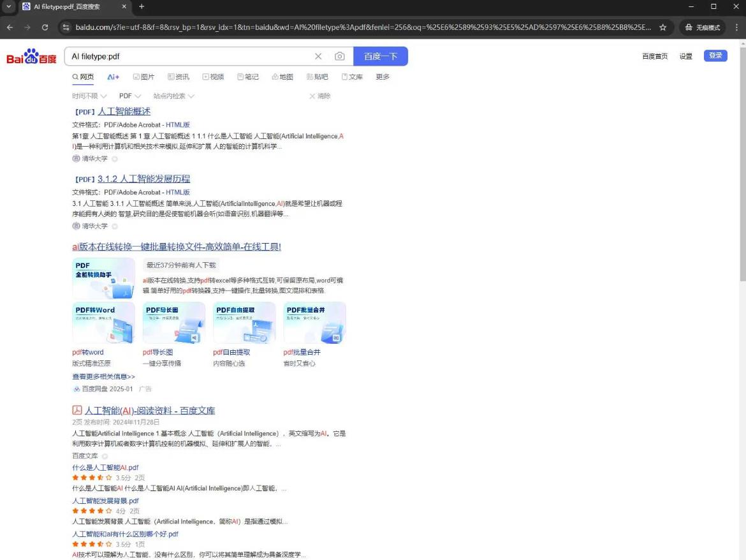Click the 登录 login button
746x560 pixels.
715,55
